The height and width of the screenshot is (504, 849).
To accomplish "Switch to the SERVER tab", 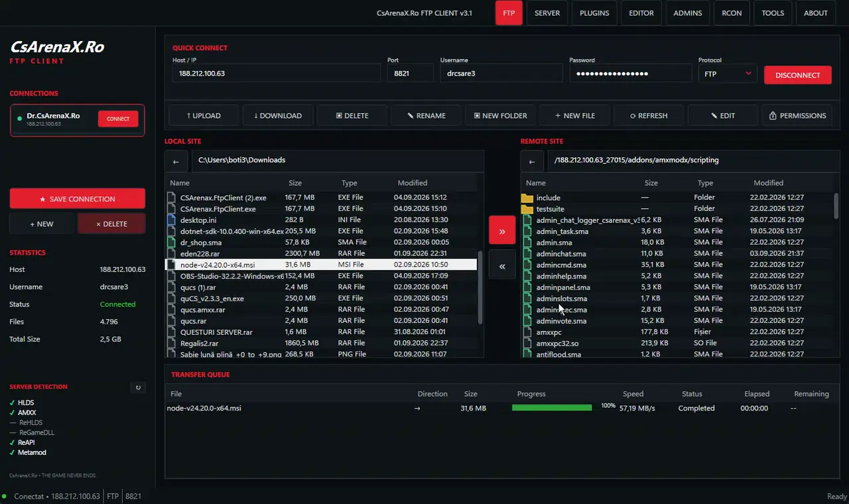I will pyautogui.click(x=547, y=13).
